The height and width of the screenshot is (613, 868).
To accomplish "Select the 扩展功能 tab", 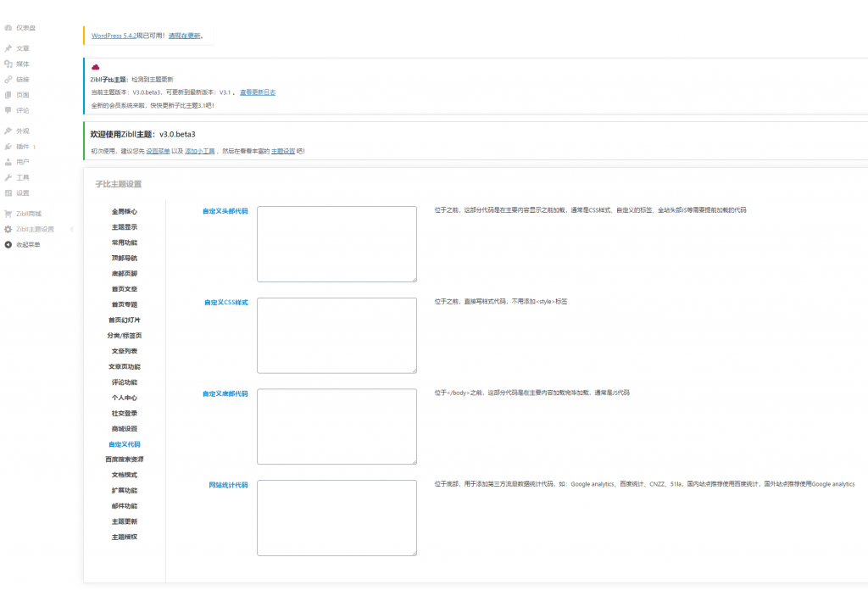I will (x=125, y=490).
